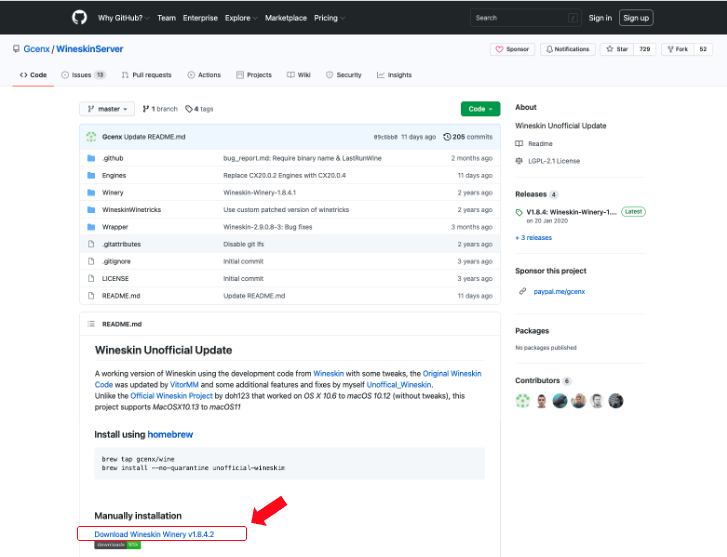Open the .gitattributes file
This screenshot has height=557, width=727.
tap(121, 244)
